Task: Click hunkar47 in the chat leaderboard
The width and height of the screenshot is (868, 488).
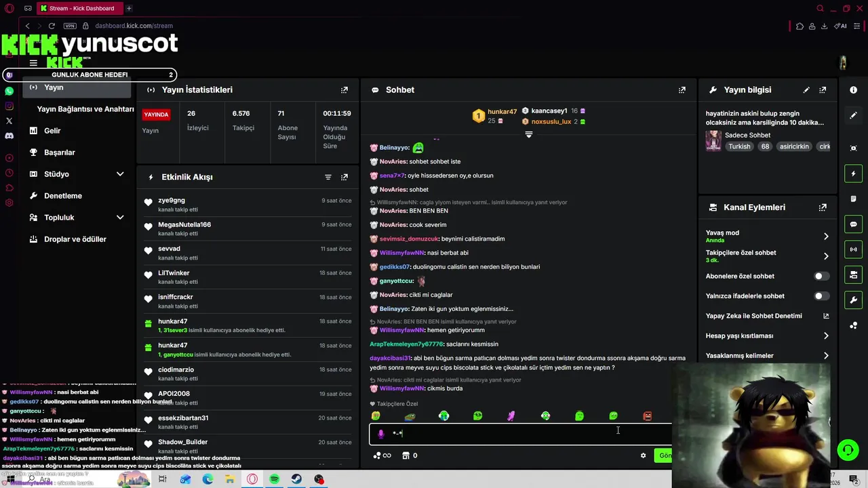Action: click(502, 112)
